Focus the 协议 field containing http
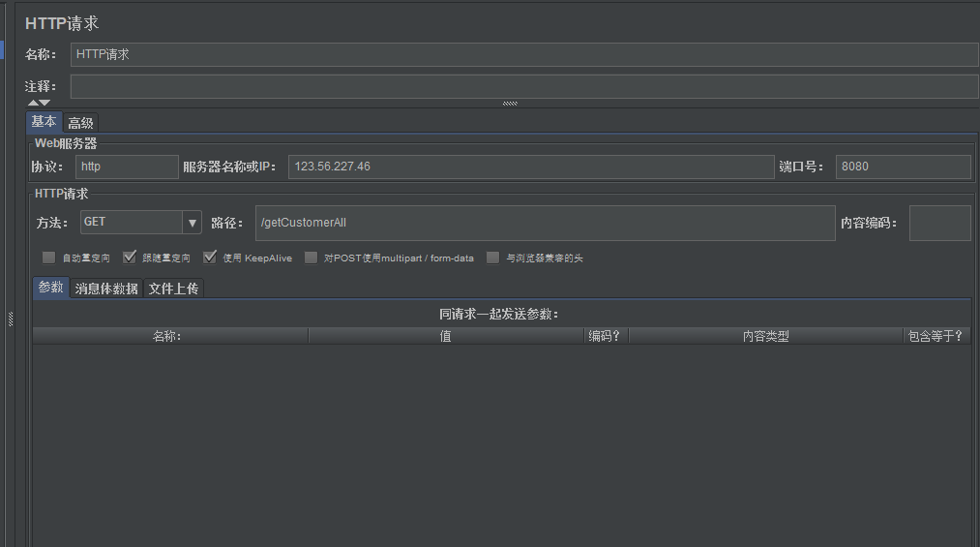Viewport: 980px width, 547px height. (x=127, y=167)
